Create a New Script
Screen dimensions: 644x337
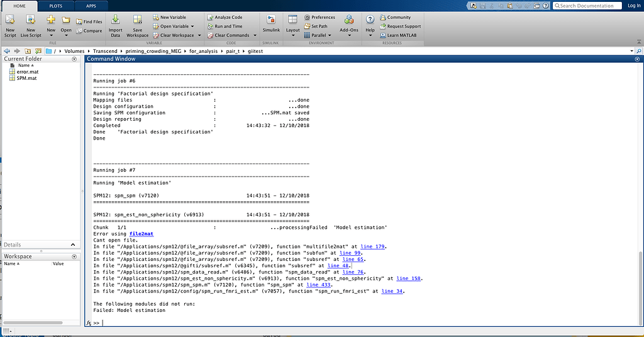click(x=10, y=26)
